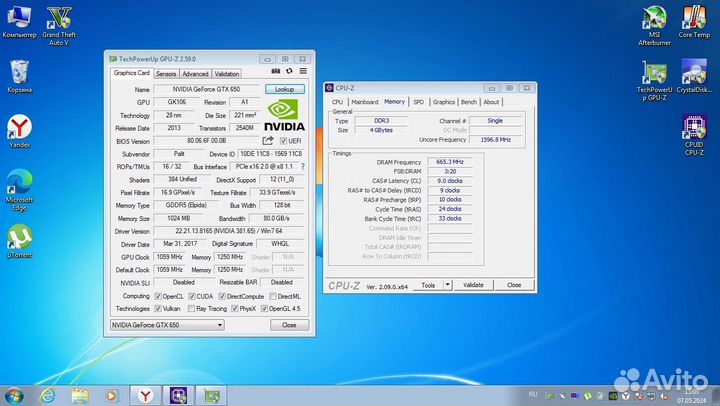Toggle the OpenGL 4.5 checkbox
The height and width of the screenshot is (406, 720).
[x=264, y=309]
